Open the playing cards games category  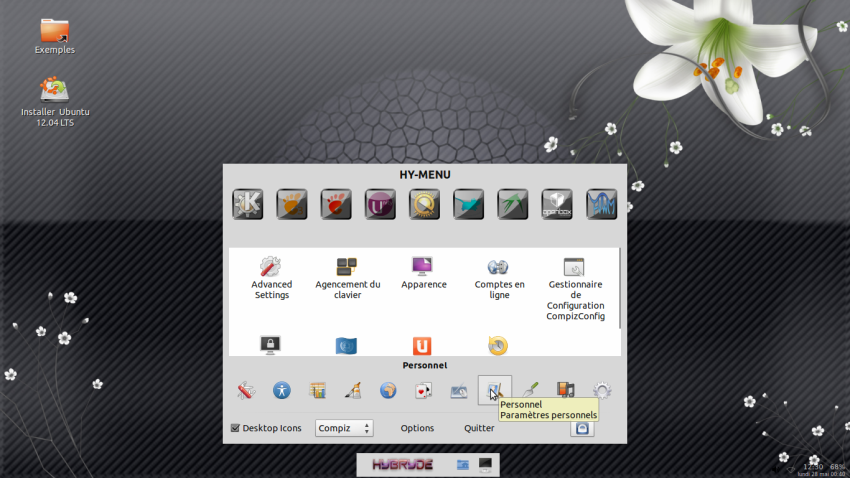point(423,391)
